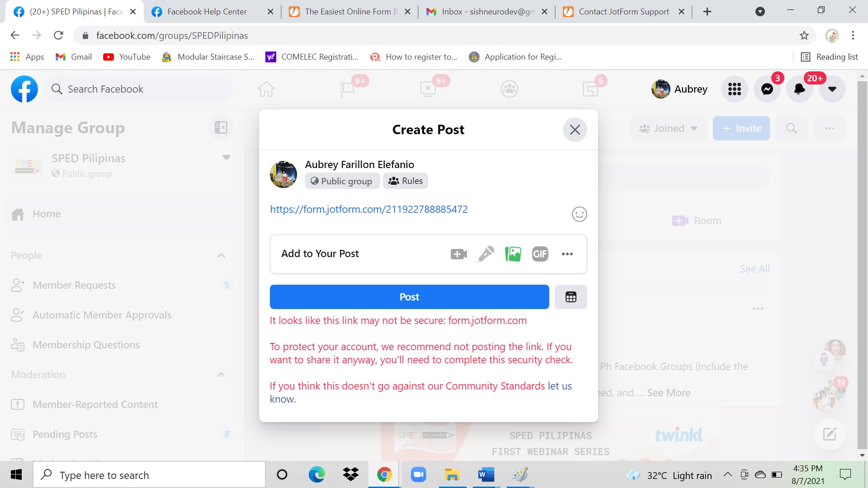
Task: Click the Public group badge
Action: [342, 181]
